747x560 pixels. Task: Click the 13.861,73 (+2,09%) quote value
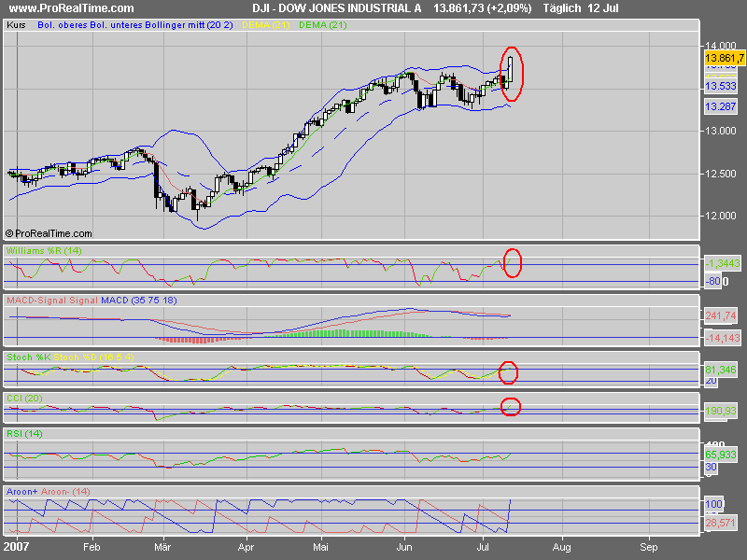click(482, 8)
